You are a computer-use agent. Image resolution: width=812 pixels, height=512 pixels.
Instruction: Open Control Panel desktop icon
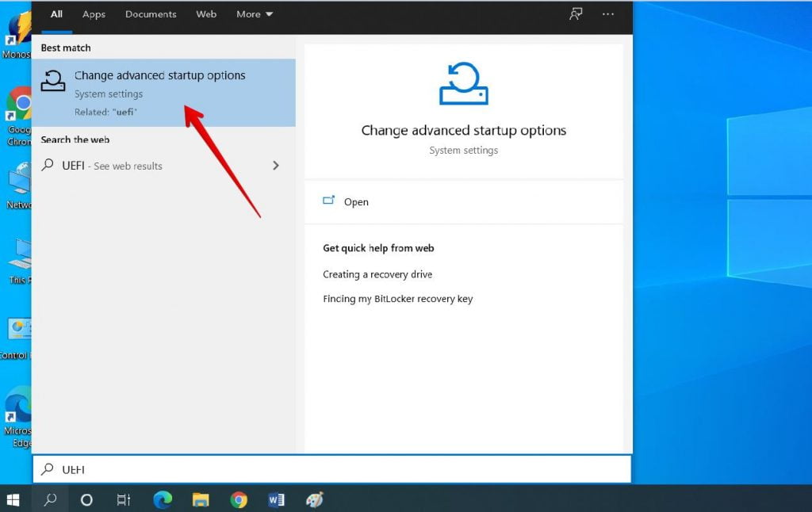[x=17, y=338]
